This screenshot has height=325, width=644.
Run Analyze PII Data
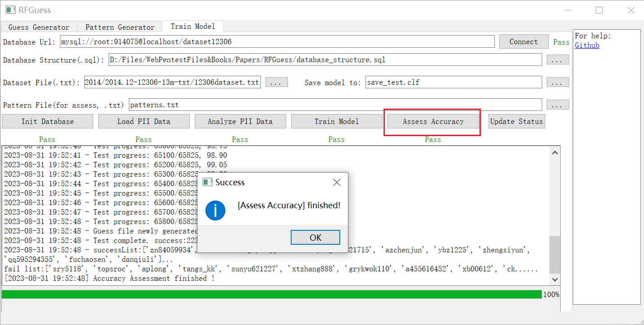(240, 121)
